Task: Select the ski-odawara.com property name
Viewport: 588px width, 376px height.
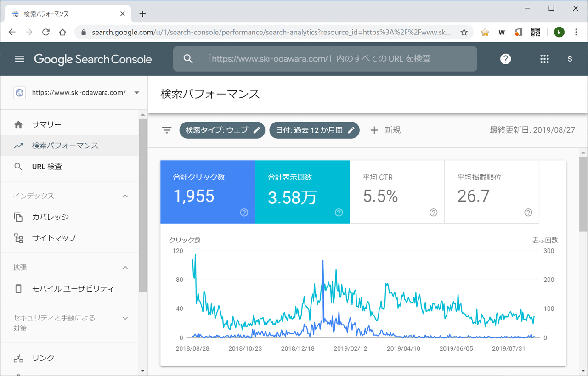Action: (x=79, y=93)
